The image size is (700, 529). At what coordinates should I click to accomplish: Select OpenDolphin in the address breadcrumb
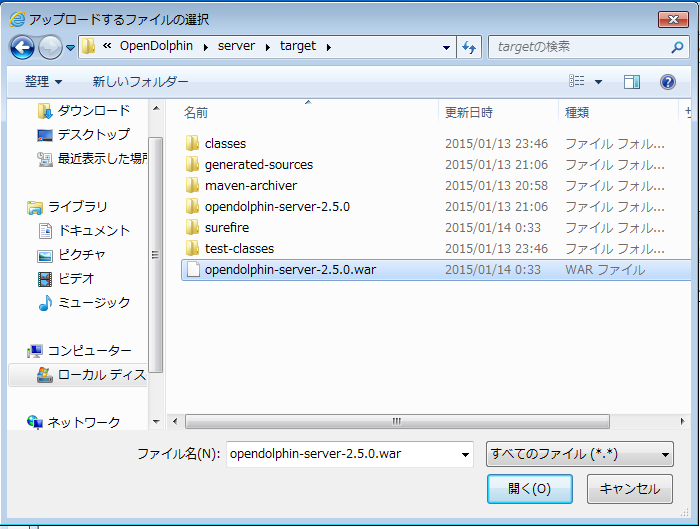point(156,46)
